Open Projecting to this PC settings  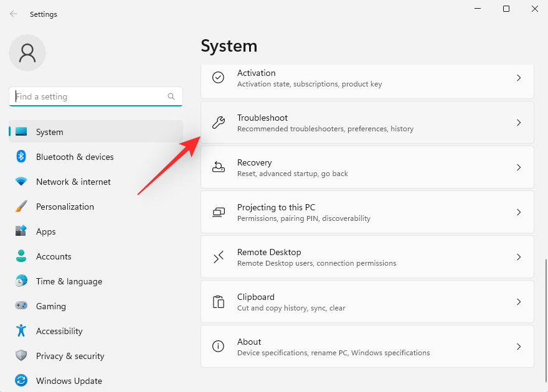367,212
